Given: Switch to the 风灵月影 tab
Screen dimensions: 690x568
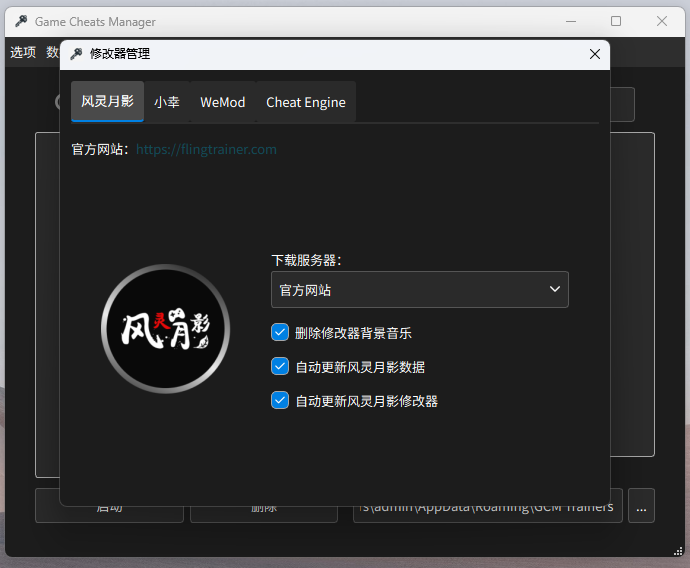Looking at the screenshot, I should tap(107, 101).
